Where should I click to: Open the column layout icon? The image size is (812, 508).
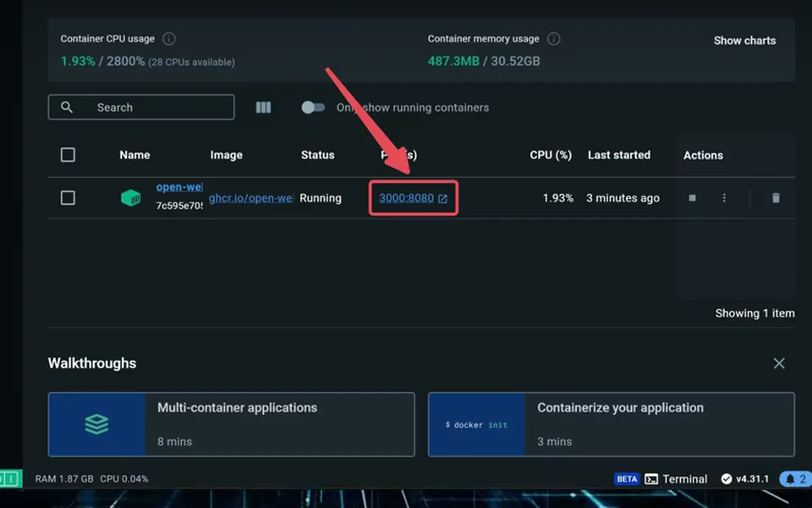(263, 108)
